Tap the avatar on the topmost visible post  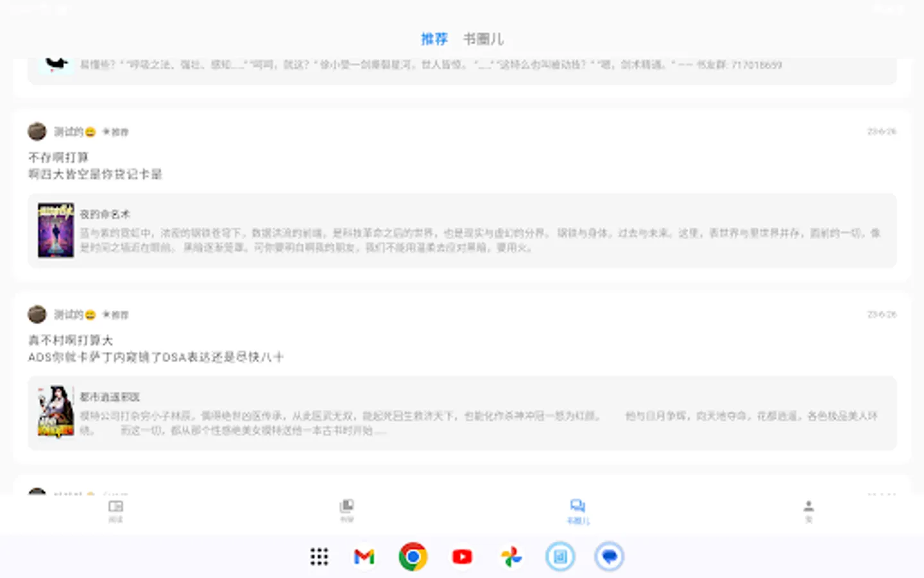coord(37,132)
